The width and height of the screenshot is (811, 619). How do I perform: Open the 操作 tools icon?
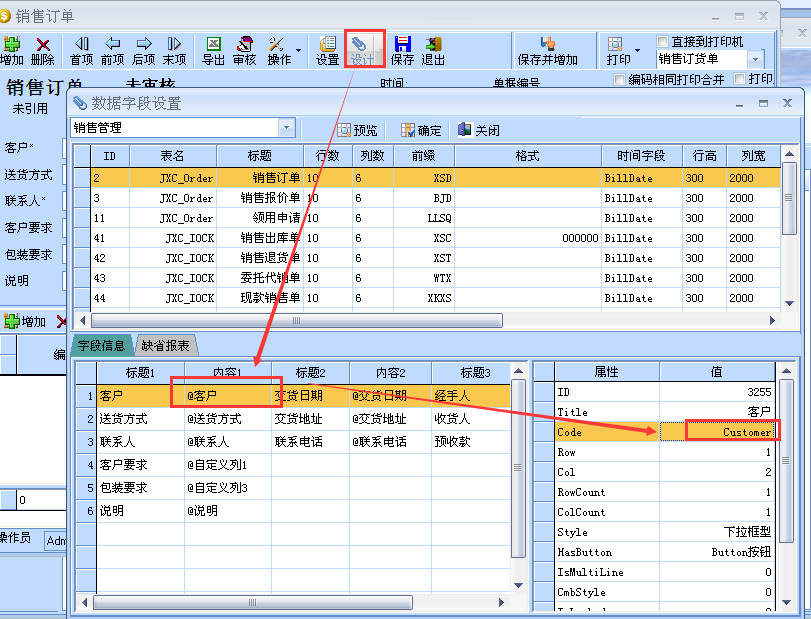click(279, 51)
